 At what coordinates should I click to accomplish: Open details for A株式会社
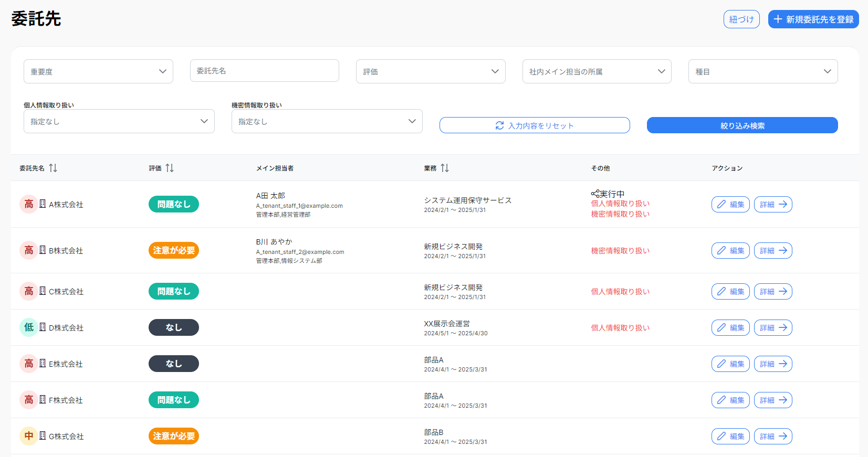(x=773, y=204)
